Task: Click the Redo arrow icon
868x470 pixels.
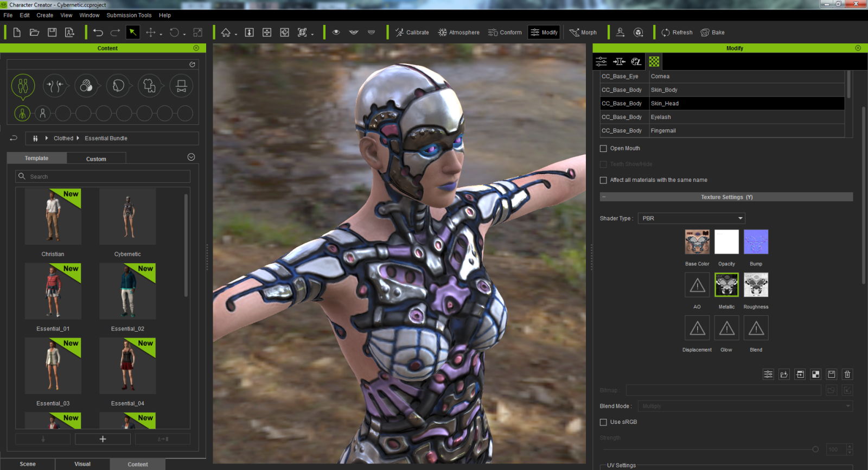Action: pyautogui.click(x=115, y=33)
